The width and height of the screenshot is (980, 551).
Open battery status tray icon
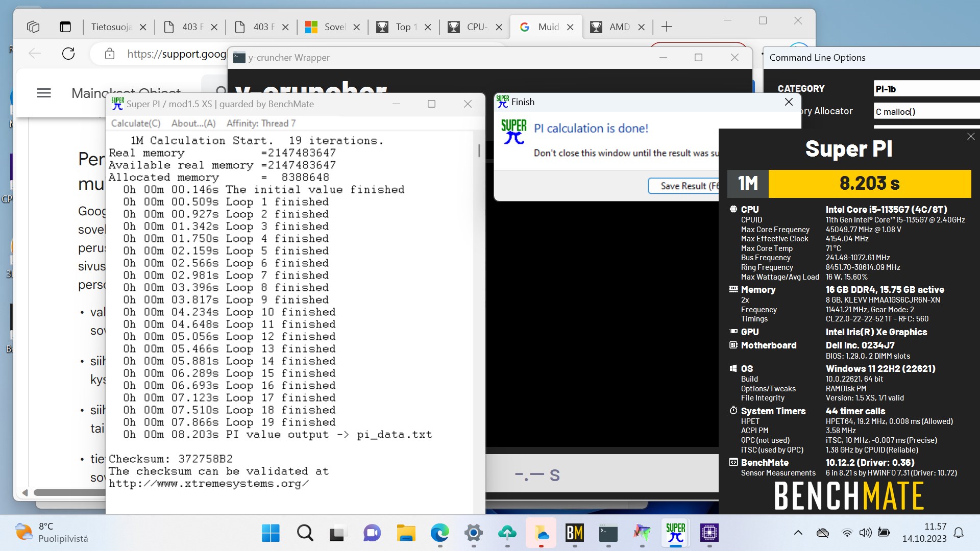click(884, 533)
